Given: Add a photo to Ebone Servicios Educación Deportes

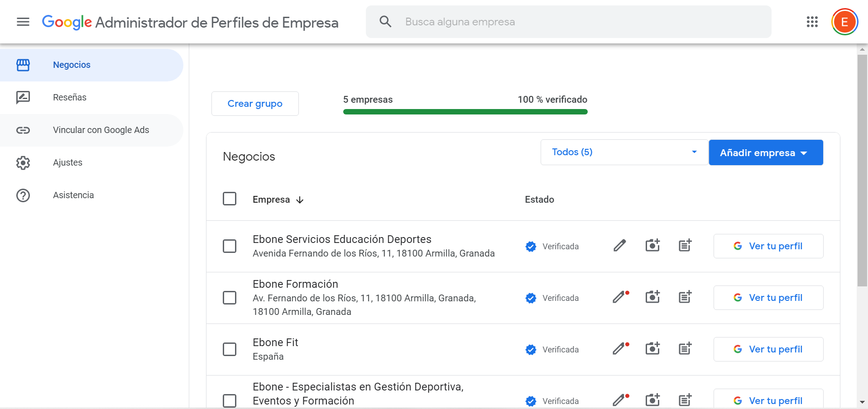Looking at the screenshot, I should click(652, 245).
